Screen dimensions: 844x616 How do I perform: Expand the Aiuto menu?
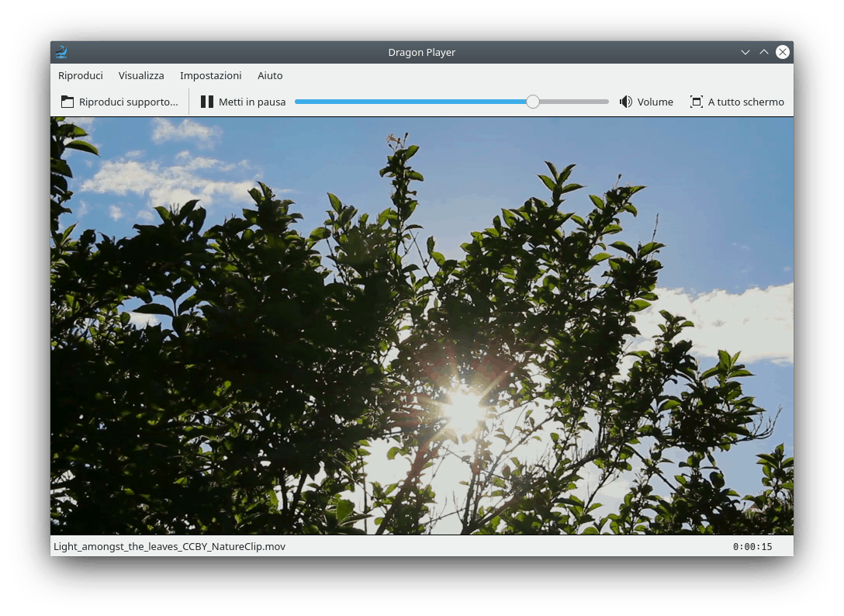pos(270,75)
